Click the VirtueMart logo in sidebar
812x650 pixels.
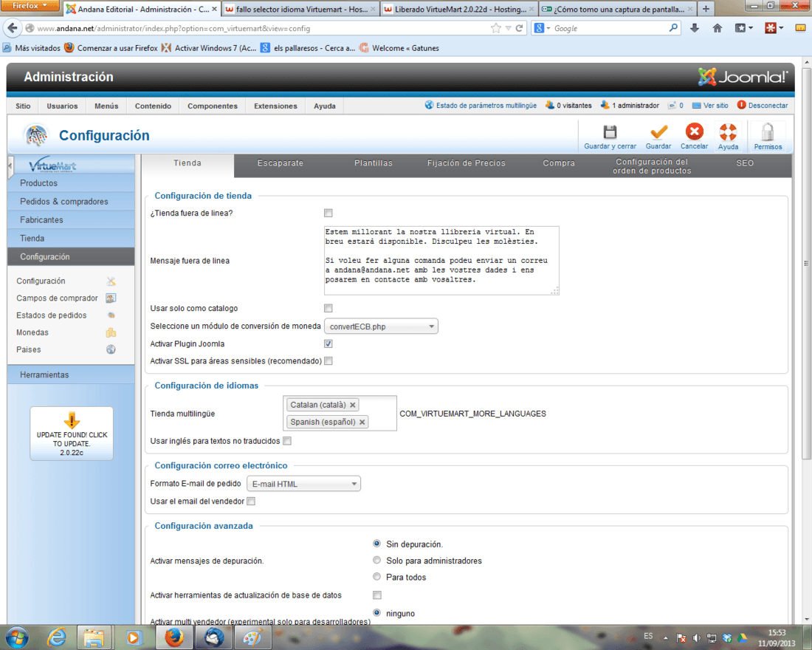[52, 165]
